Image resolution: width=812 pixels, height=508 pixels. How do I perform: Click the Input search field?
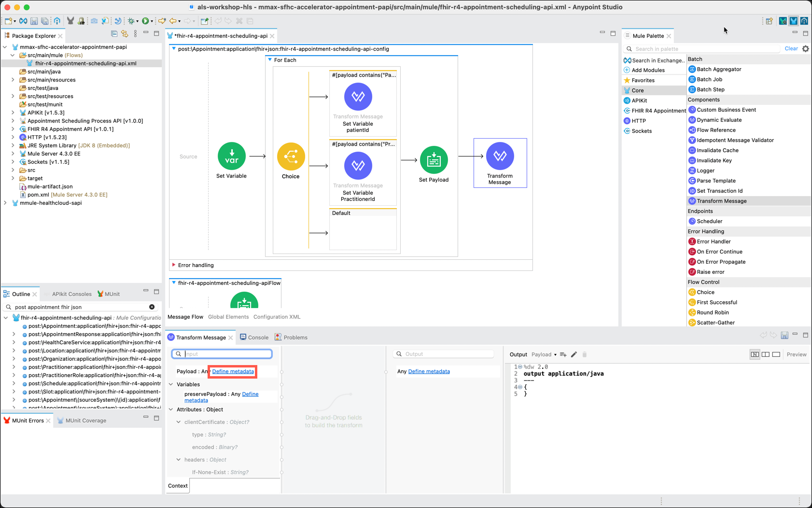pos(222,354)
